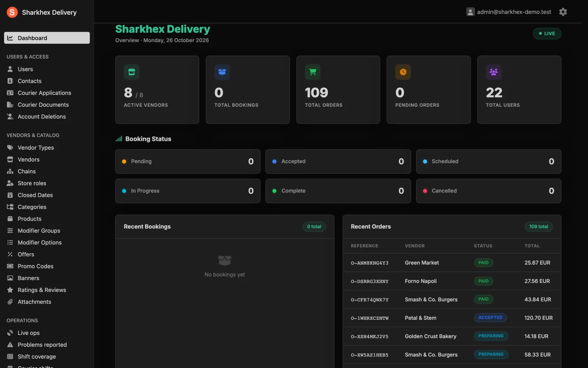Select the Pending booking status card
The height and width of the screenshot is (368, 588).
[x=188, y=162]
